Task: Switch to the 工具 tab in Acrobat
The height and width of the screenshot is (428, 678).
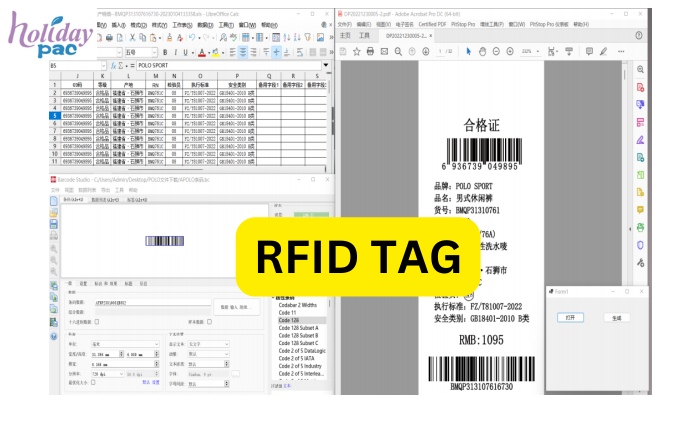Action: [364, 35]
